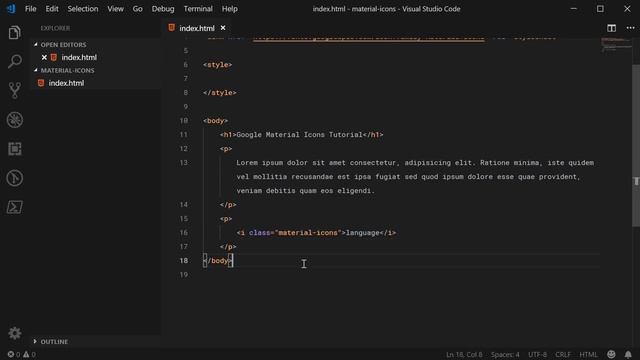
Task: Change line ending via CRLF
Action: click(563, 354)
